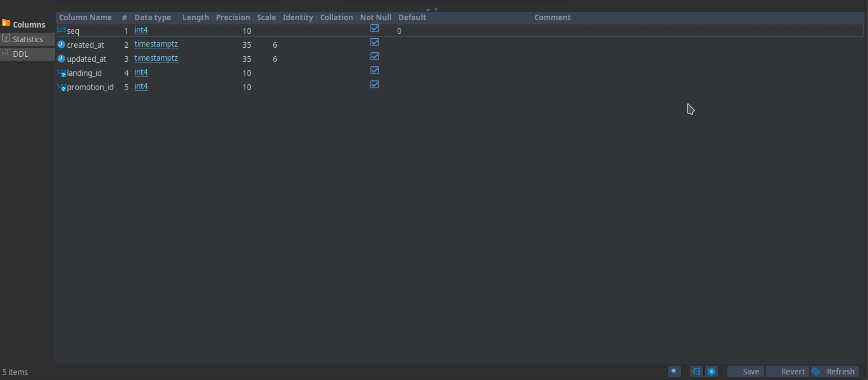Toggle Not Null checkbox for created_at

375,42
